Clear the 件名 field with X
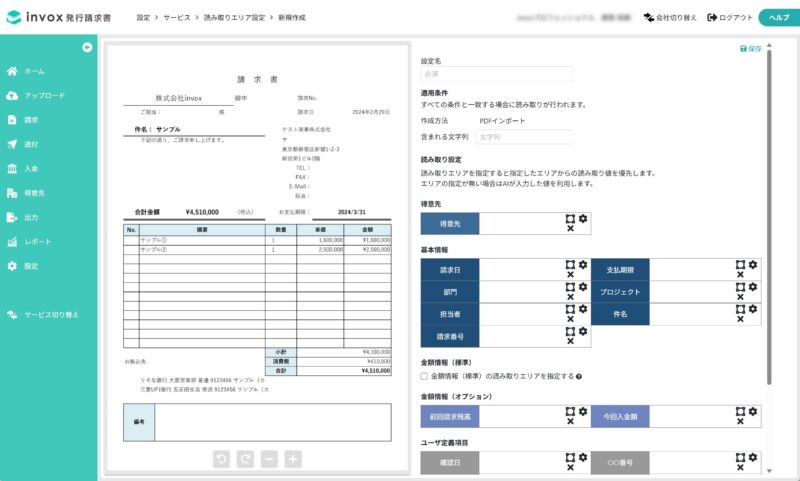The height and width of the screenshot is (481, 800). pos(740,319)
